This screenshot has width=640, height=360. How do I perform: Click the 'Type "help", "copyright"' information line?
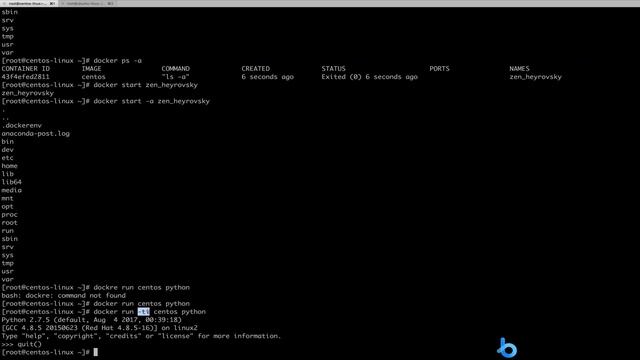(141, 336)
